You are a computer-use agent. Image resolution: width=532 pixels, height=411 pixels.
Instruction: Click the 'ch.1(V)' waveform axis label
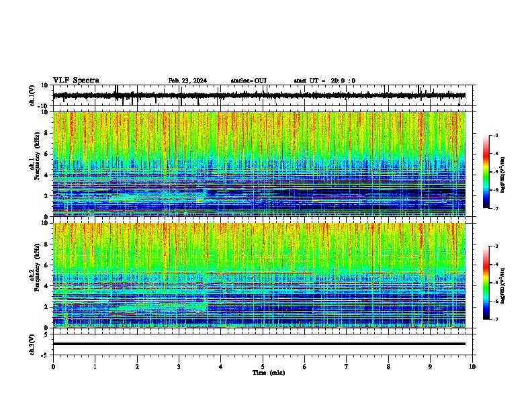[x=32, y=95]
